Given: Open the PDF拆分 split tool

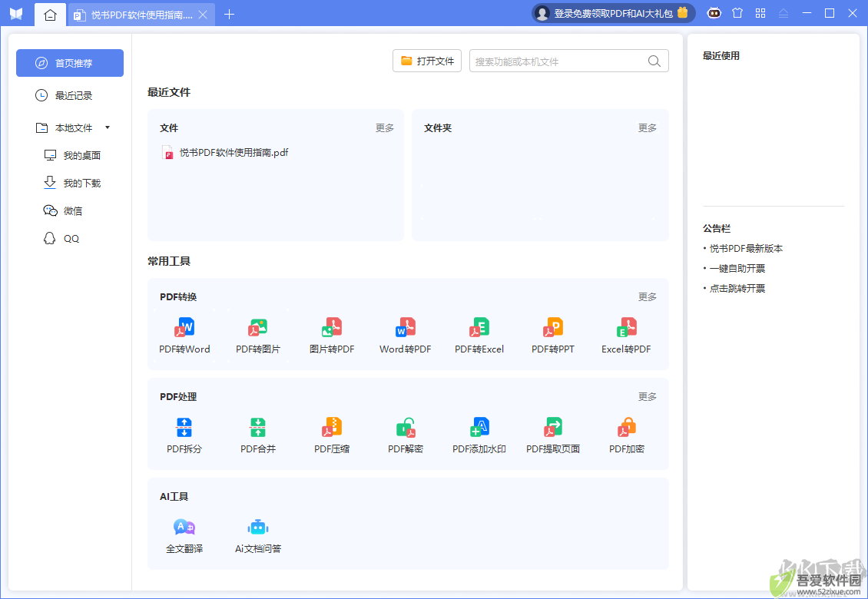Looking at the screenshot, I should click(x=184, y=435).
